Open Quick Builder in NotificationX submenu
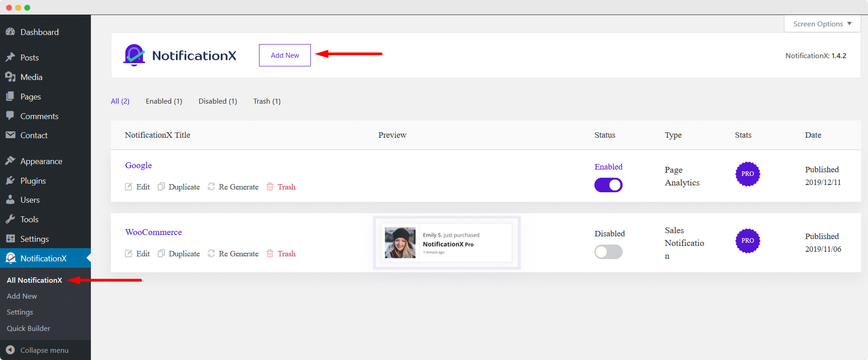Screen dimensions: 868x360 point(29,328)
